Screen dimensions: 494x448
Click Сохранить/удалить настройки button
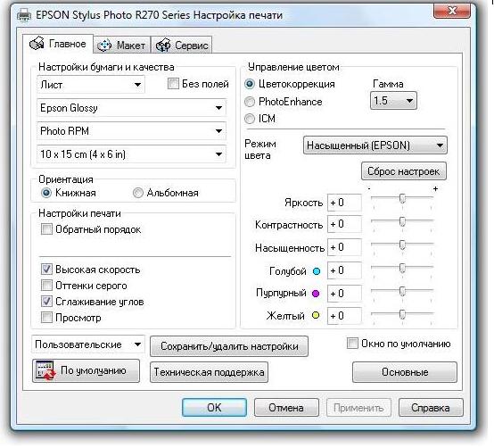point(229,346)
